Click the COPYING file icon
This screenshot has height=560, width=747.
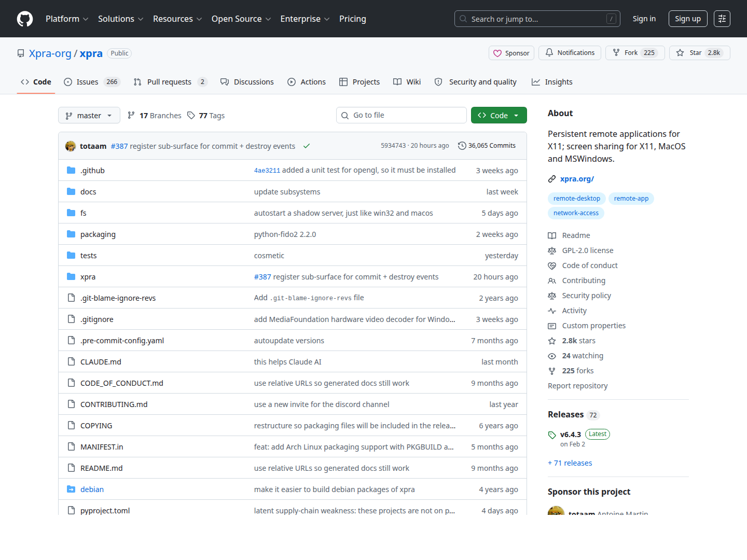(x=71, y=426)
